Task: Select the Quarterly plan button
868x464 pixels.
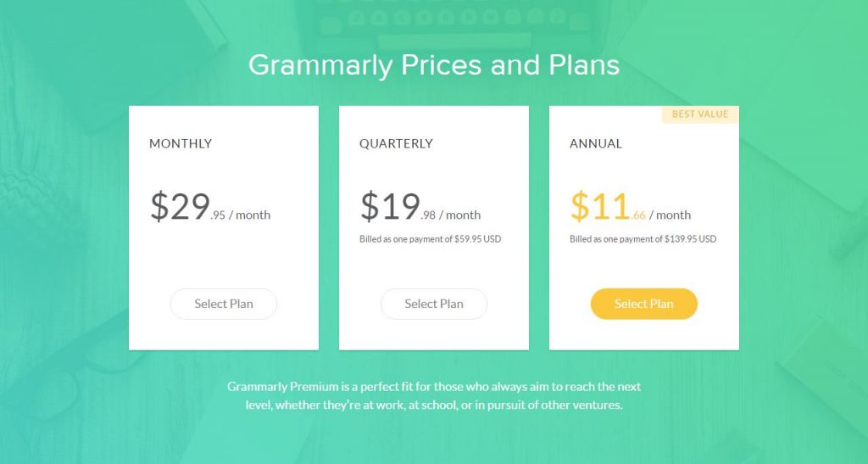Action: click(434, 304)
